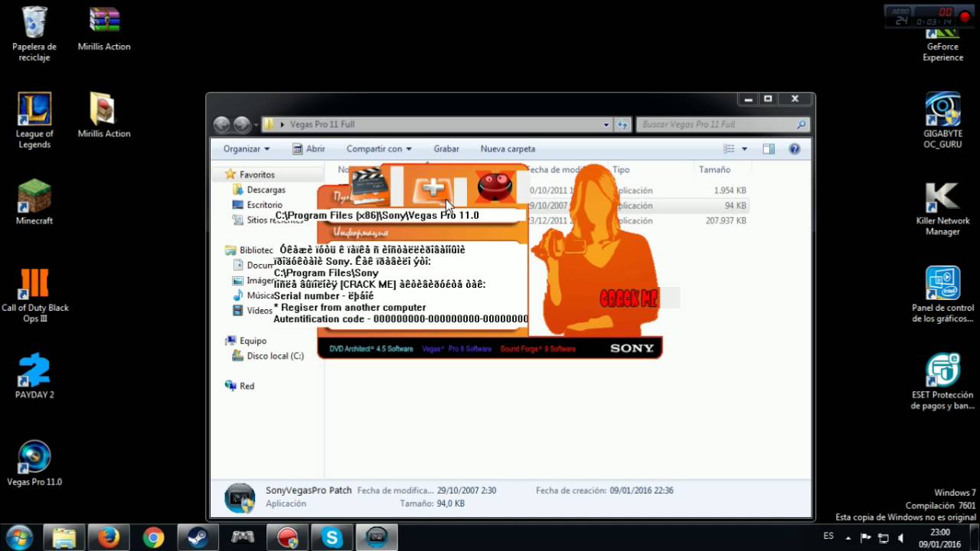Screen dimensions: 980x551
Task: Open the Compartir con dropdown
Action: (x=379, y=149)
